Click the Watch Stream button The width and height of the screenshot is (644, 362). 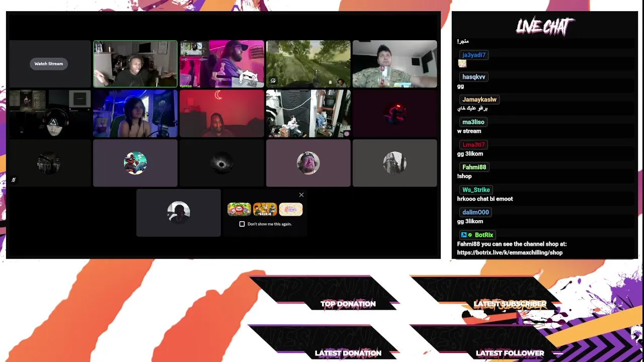49,64
